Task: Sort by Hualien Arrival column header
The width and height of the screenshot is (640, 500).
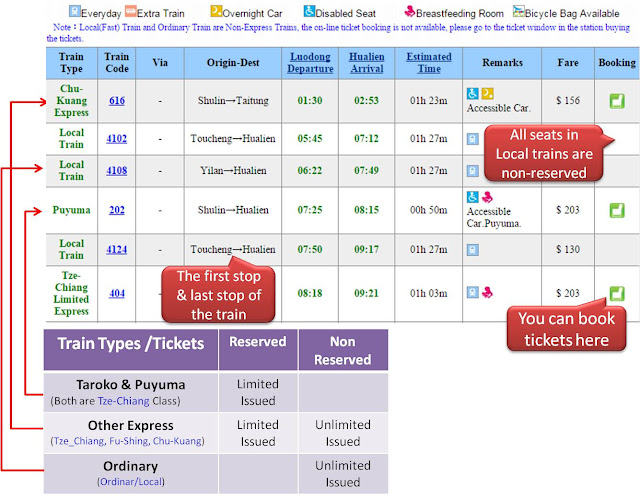Action: 367,63
